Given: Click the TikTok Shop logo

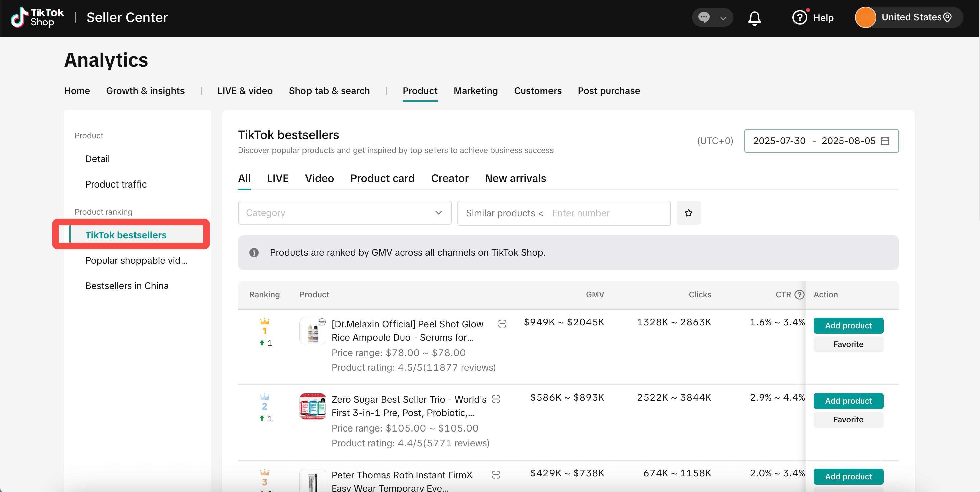Looking at the screenshot, I should click(x=37, y=17).
